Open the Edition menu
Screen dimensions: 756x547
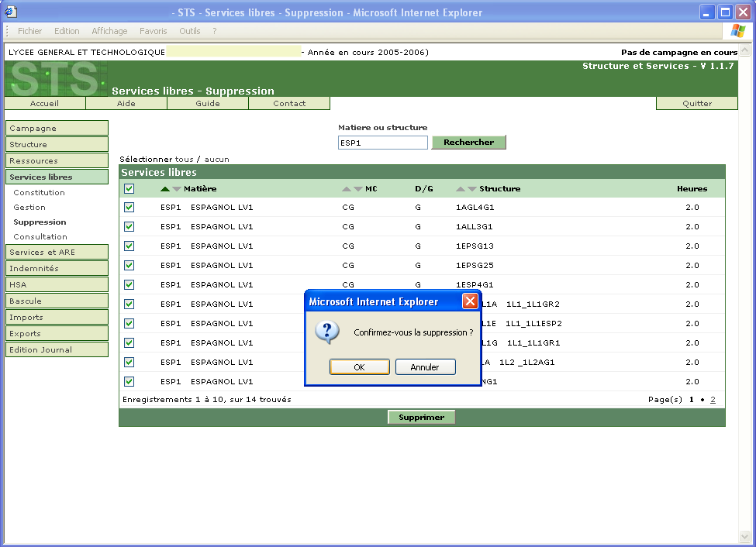[x=67, y=31]
